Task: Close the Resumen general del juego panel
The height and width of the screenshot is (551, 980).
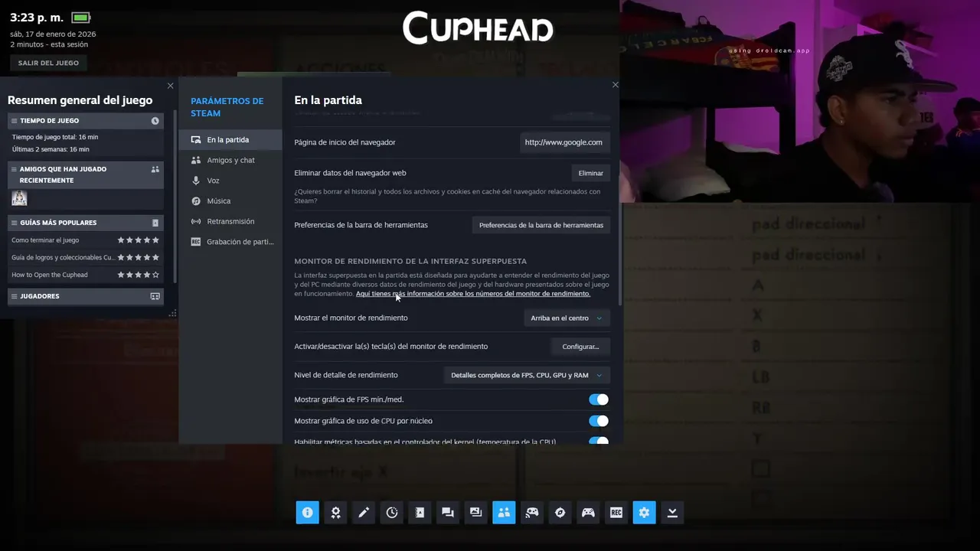Action: [x=170, y=86]
